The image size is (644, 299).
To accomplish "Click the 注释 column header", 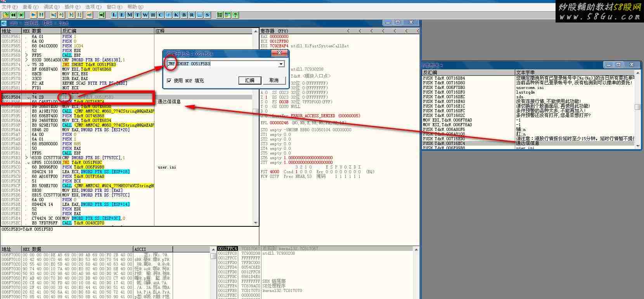I will point(204,31).
